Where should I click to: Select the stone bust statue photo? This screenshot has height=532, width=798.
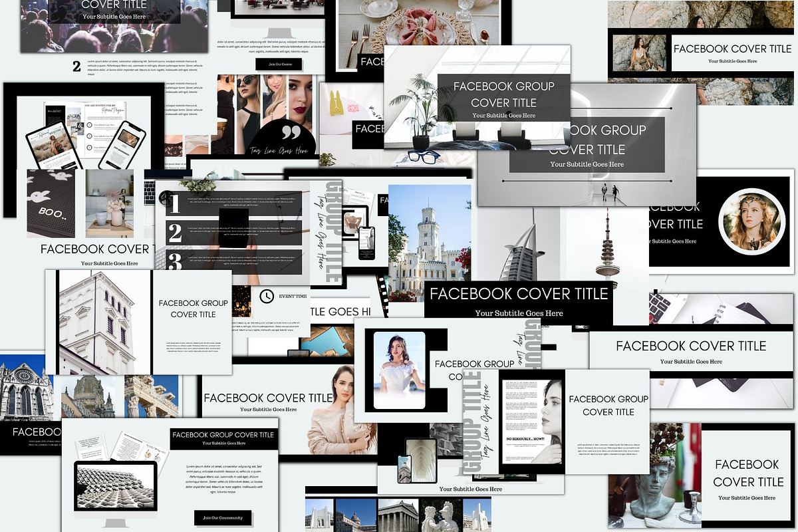655,475
